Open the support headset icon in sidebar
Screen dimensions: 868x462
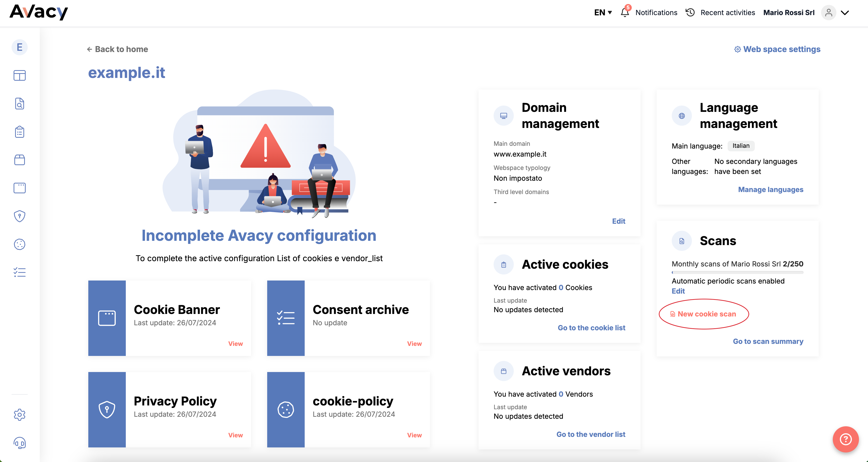click(20, 443)
